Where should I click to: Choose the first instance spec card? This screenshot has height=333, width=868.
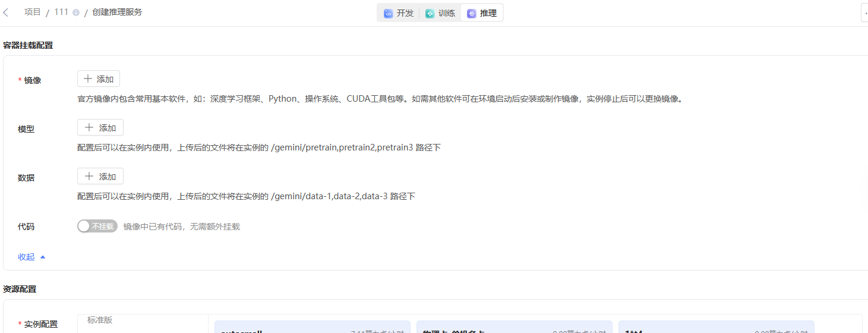coord(312,328)
